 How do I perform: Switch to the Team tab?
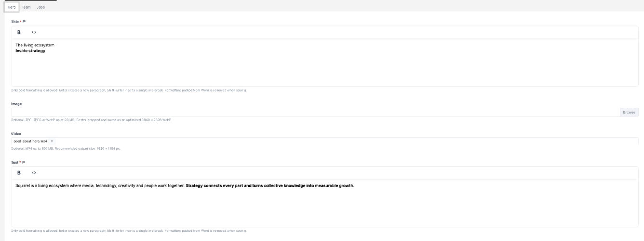27,7
